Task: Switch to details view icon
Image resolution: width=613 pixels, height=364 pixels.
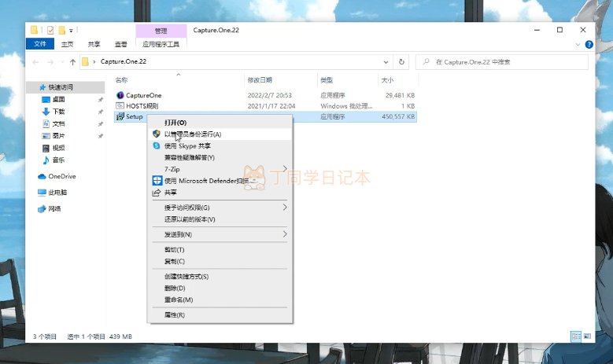Action: pos(576,336)
